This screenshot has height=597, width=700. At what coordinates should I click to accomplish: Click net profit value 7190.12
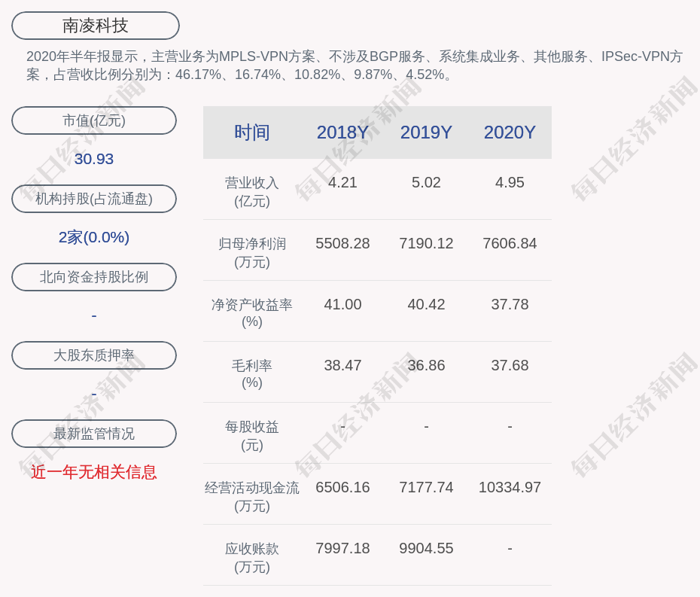[426, 243]
